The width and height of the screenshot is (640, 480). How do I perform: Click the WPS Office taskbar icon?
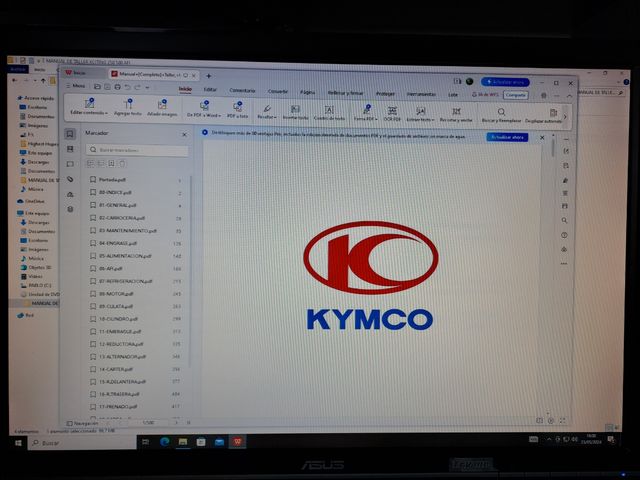pyautogui.click(x=238, y=442)
